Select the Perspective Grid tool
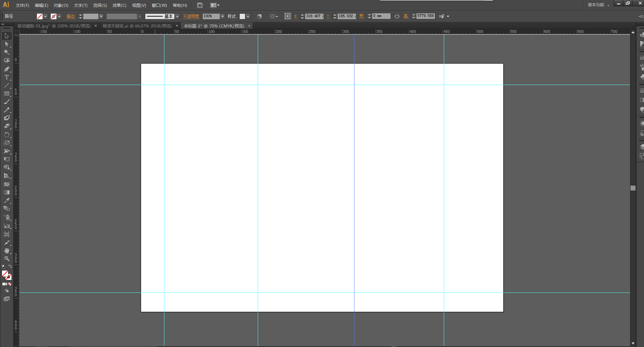The image size is (644, 347). coord(7,176)
